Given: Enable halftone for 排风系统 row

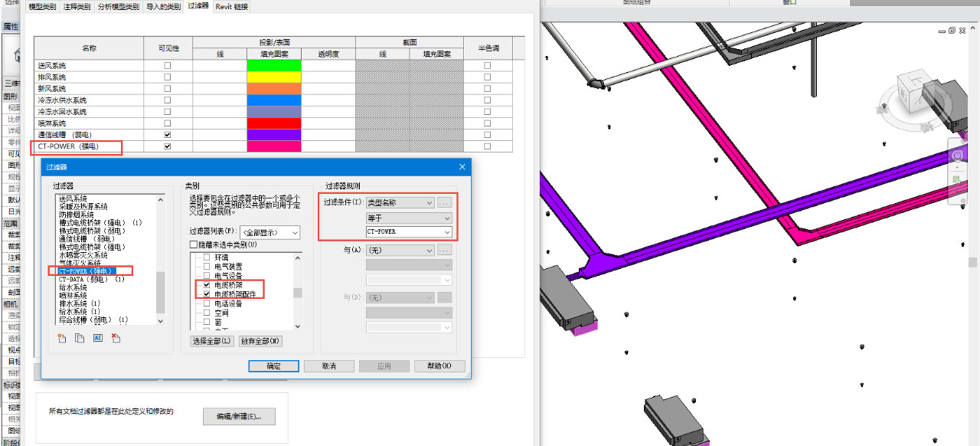Looking at the screenshot, I should (487, 77).
